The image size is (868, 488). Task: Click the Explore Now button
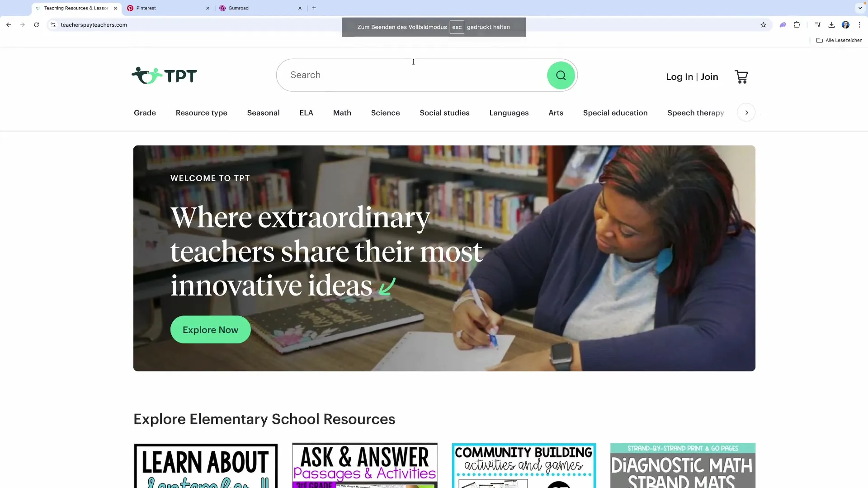click(210, 330)
